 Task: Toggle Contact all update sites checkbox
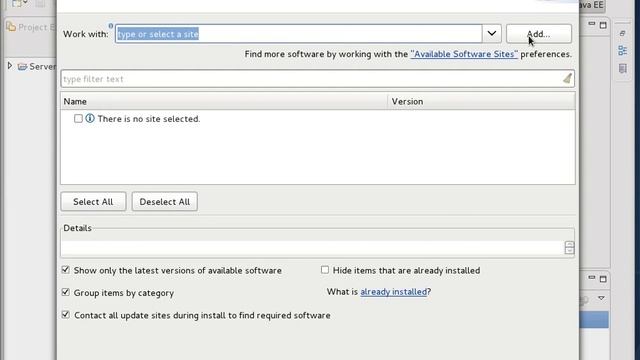[x=65, y=315]
